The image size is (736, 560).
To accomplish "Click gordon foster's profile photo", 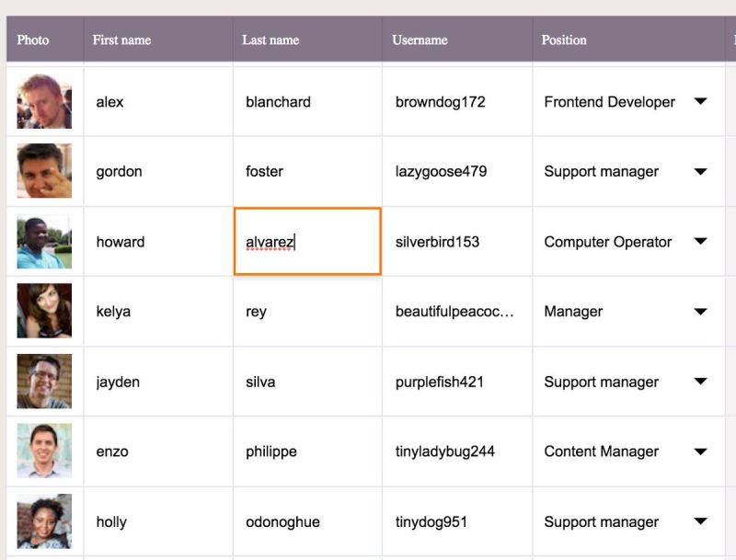I will (x=43, y=172).
